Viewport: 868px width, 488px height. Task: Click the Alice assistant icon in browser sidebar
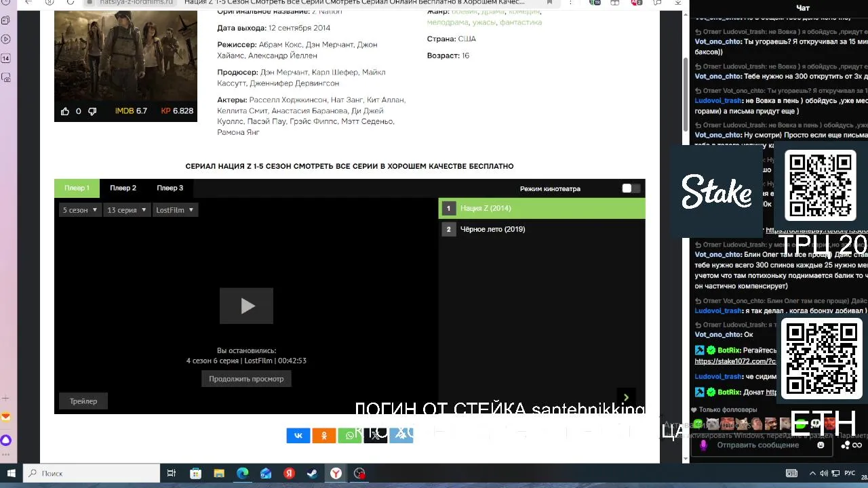(x=6, y=441)
